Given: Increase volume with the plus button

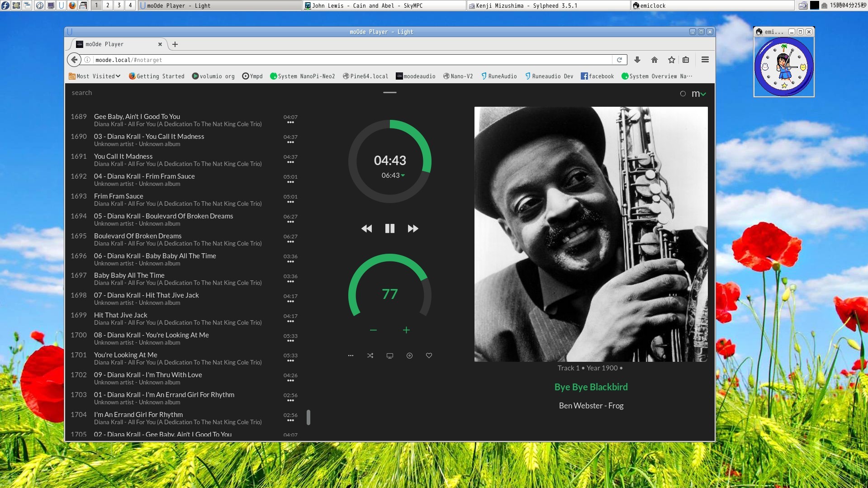Looking at the screenshot, I should pyautogui.click(x=406, y=330).
